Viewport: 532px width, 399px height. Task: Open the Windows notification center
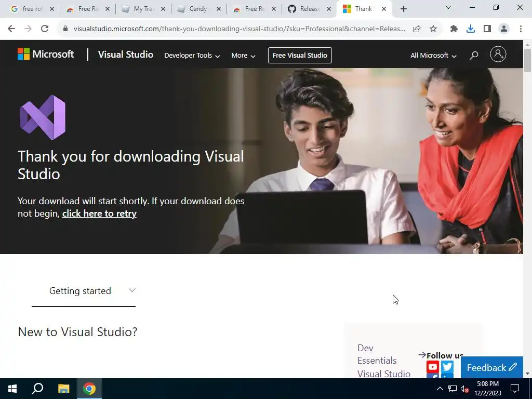point(515,389)
